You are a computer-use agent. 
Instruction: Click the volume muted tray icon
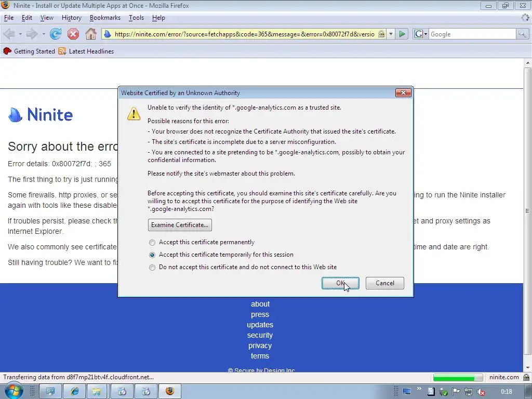pos(481,392)
